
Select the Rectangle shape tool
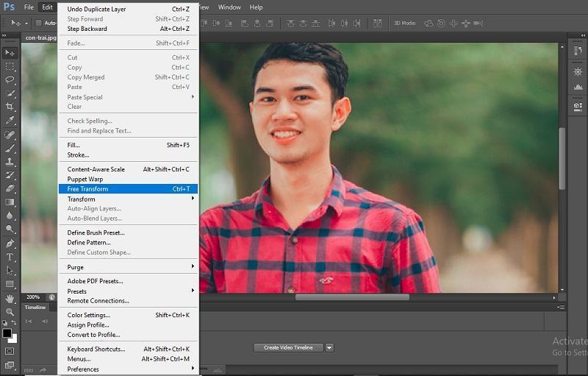pos(10,284)
